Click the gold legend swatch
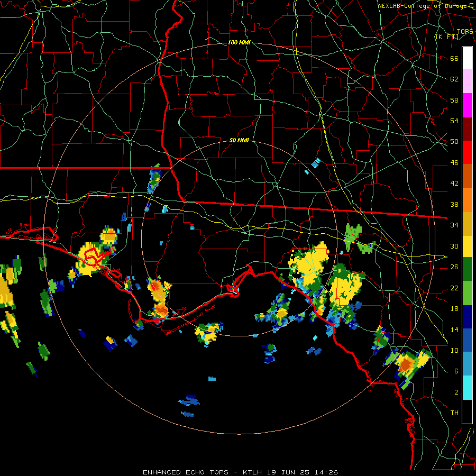This screenshot has height=476, width=476. click(x=467, y=223)
